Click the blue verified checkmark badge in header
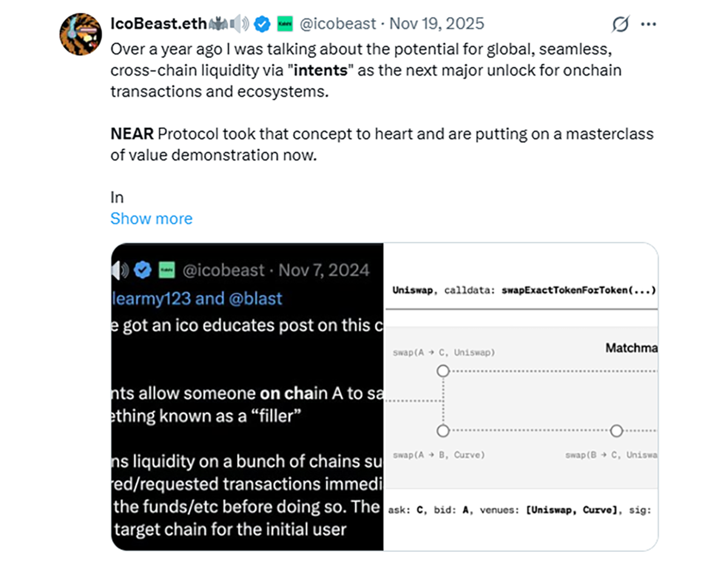This screenshot has height=561, width=728. click(262, 24)
